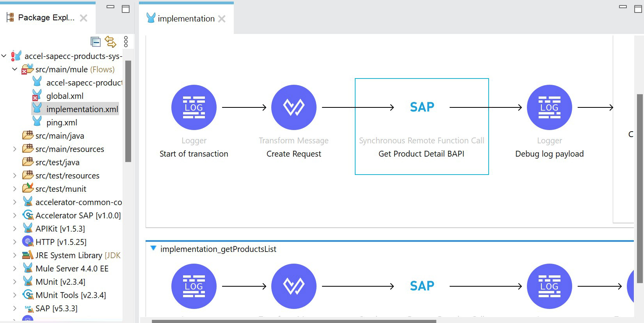
Task: Expand the JRE System Library node
Action: (15, 255)
